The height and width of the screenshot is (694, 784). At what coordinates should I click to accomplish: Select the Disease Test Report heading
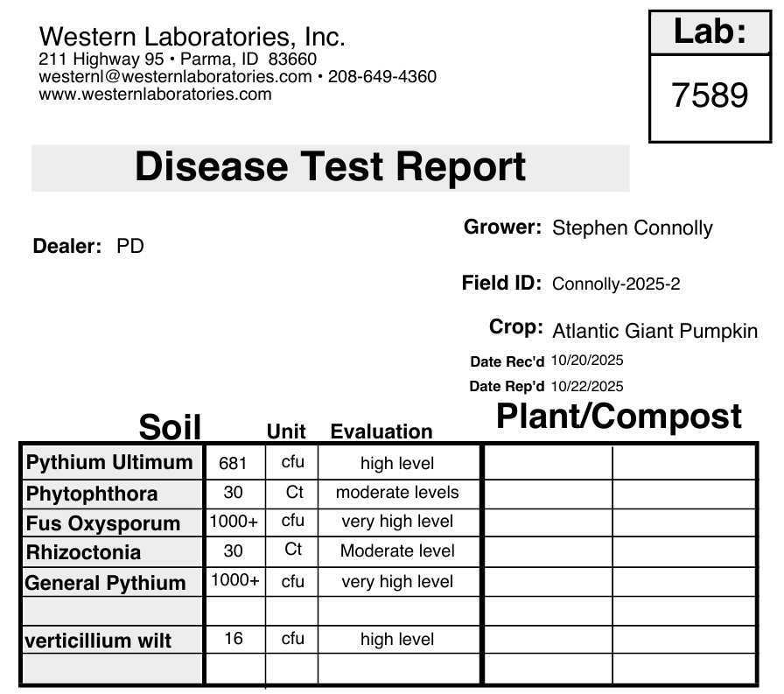pyautogui.click(x=330, y=167)
